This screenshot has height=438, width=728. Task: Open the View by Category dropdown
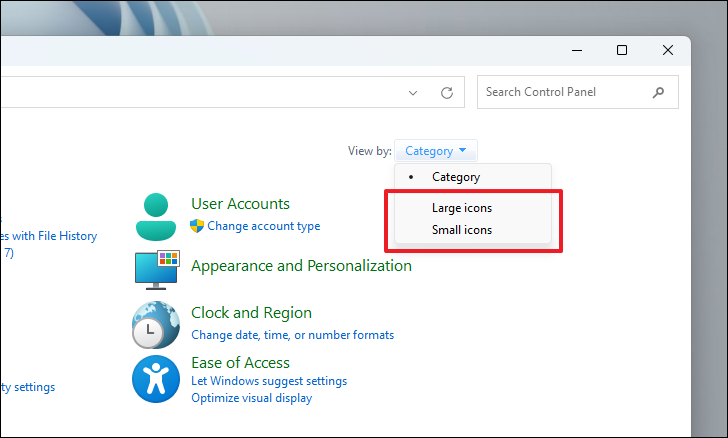click(x=436, y=150)
